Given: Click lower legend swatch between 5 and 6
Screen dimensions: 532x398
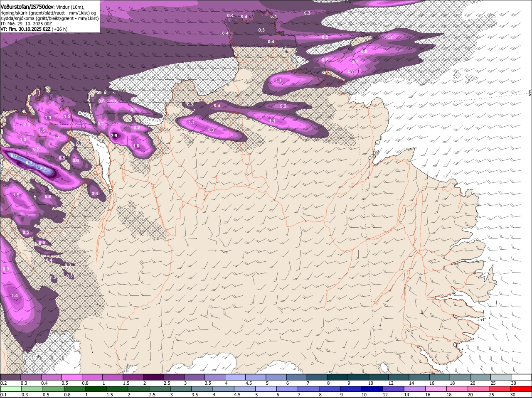Looking at the screenshot, I should click(x=266, y=389).
